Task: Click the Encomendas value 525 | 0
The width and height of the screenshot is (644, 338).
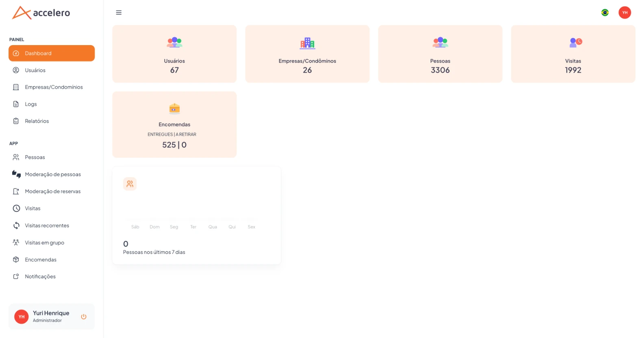Action: [174, 145]
